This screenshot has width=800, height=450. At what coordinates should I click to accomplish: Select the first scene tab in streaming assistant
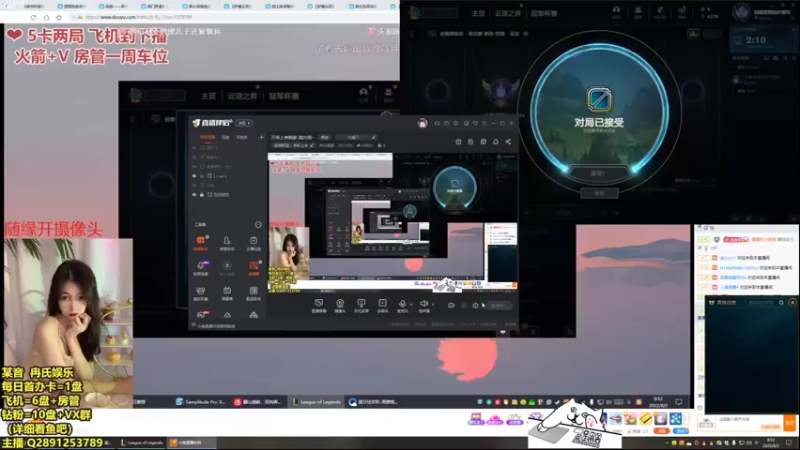(207, 137)
